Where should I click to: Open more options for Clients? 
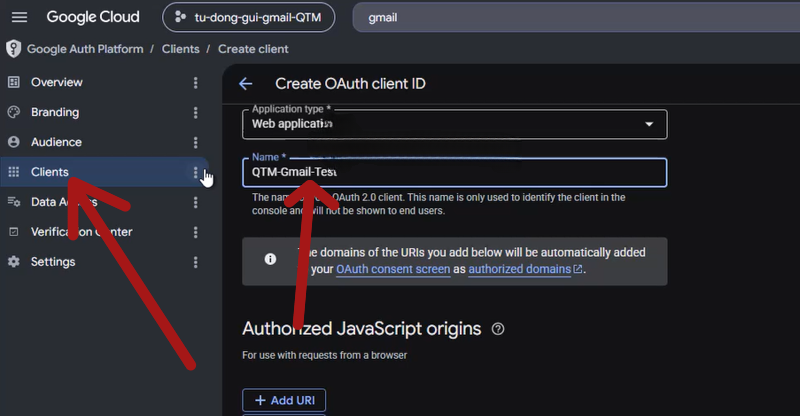(x=195, y=173)
